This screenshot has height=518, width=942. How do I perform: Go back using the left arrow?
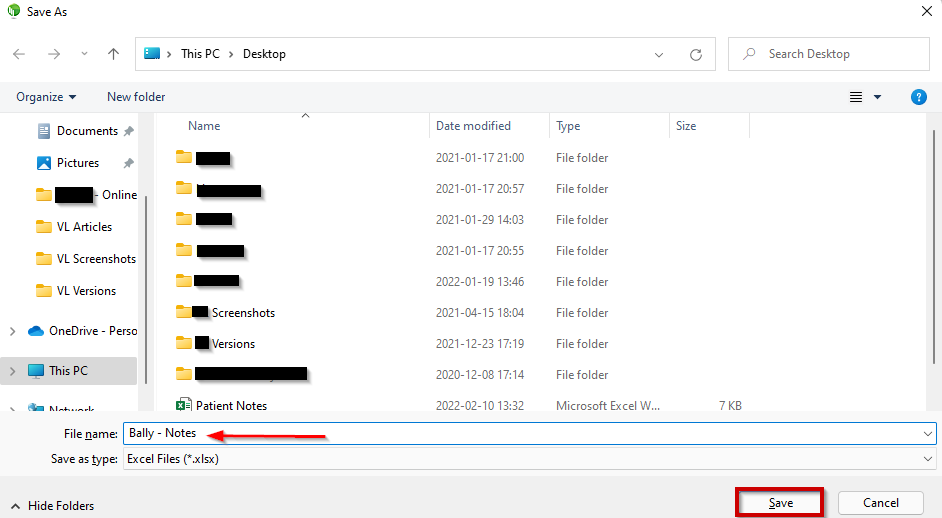coord(19,54)
